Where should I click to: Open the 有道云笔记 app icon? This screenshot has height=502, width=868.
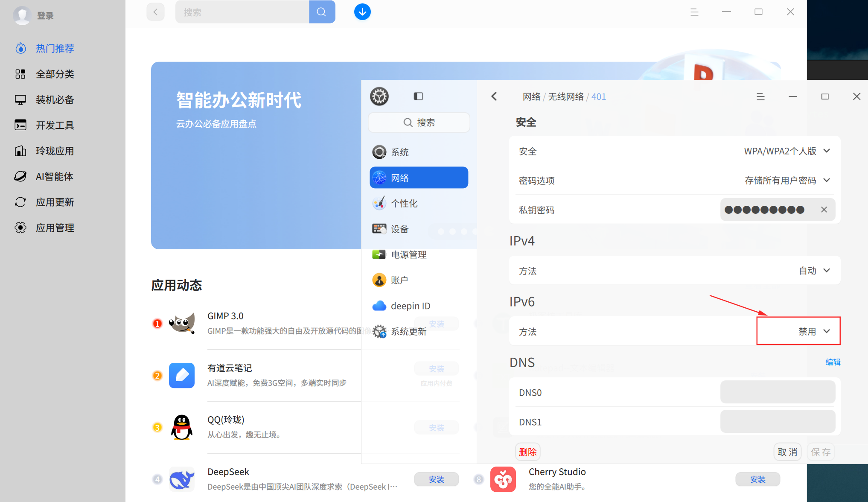click(x=182, y=375)
